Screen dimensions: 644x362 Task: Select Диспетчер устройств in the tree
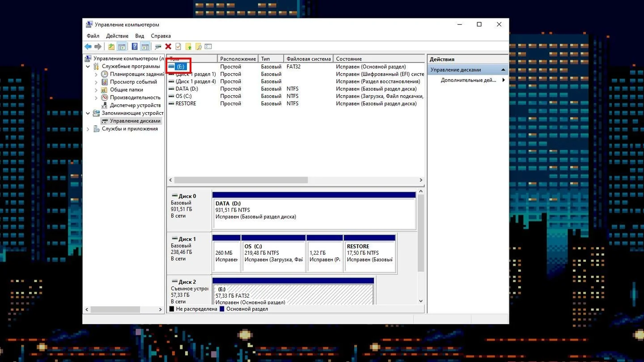coord(135,105)
